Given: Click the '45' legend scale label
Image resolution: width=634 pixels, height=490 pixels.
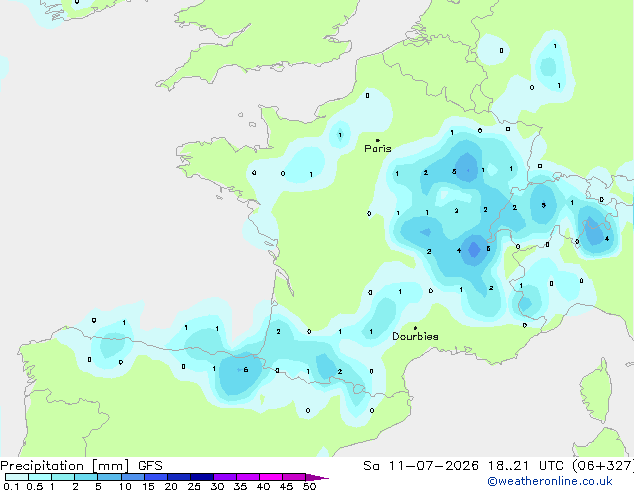Looking at the screenshot, I should pyautogui.click(x=286, y=486).
